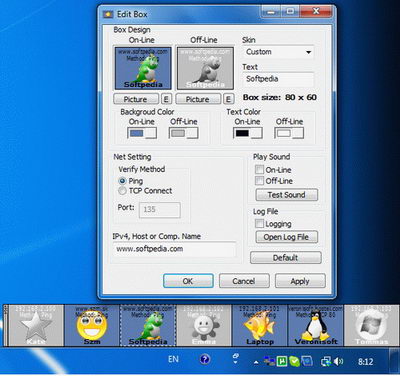Select the Laptop goldfish box
The height and width of the screenshot is (376, 400).
[x=260, y=325]
